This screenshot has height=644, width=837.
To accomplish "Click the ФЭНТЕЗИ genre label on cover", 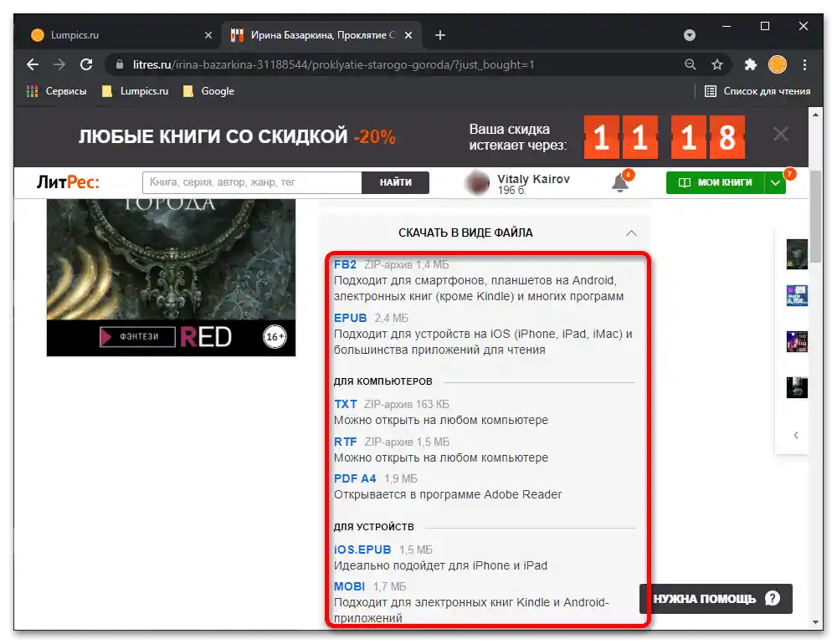I will (x=138, y=337).
